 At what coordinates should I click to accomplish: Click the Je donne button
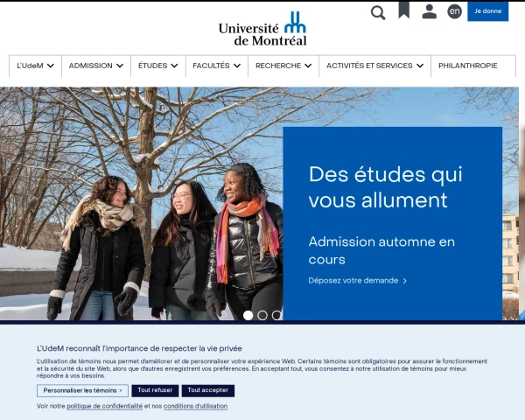[488, 11]
